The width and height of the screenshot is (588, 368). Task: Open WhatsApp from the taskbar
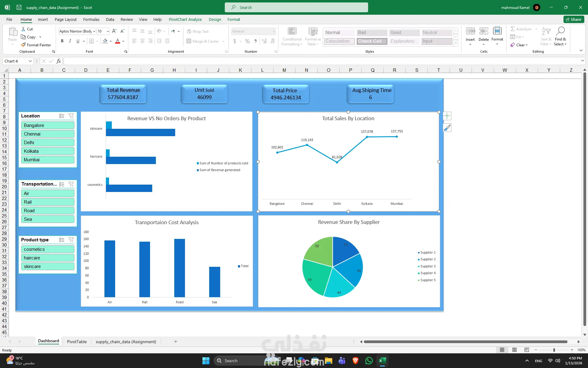[369, 361]
